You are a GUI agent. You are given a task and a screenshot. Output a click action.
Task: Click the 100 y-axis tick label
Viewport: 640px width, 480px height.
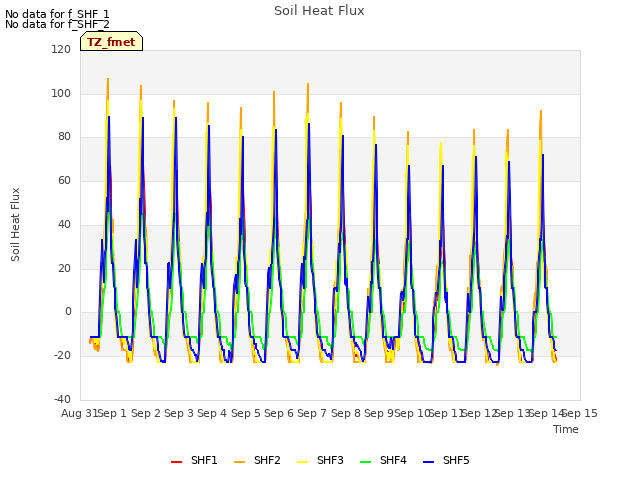coord(61,93)
